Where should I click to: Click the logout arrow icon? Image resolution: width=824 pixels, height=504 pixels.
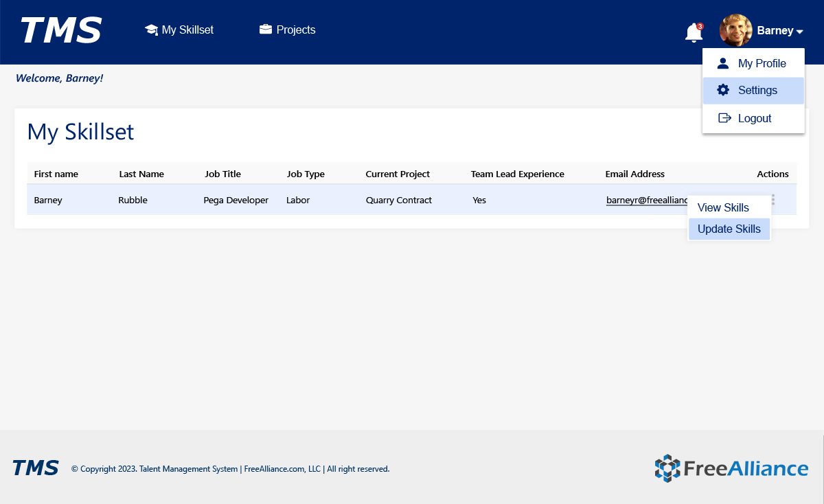(x=724, y=118)
